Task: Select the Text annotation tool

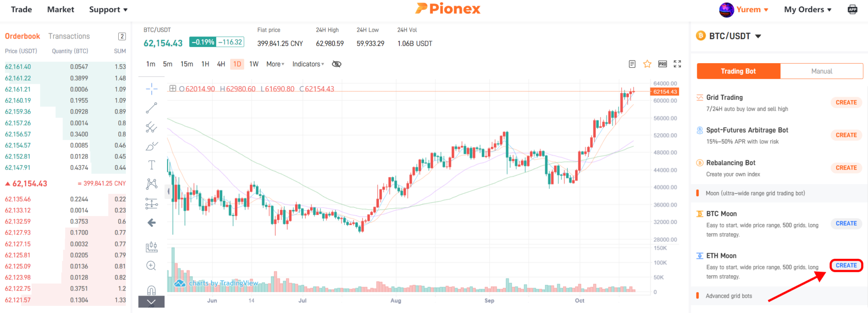Action: 151,165
